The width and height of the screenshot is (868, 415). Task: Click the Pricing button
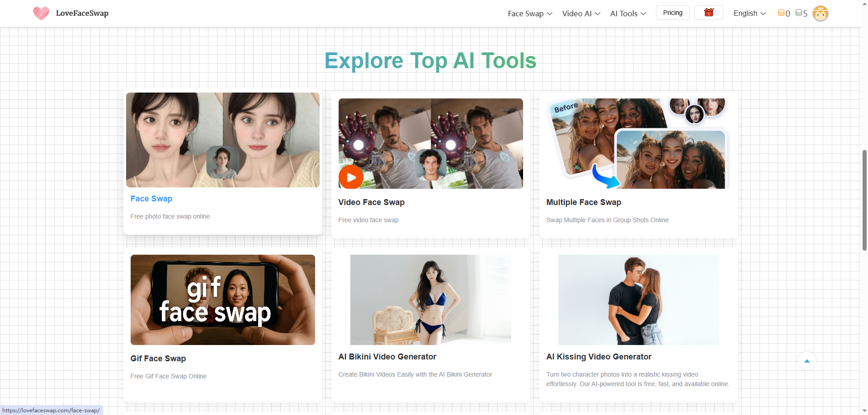(673, 13)
